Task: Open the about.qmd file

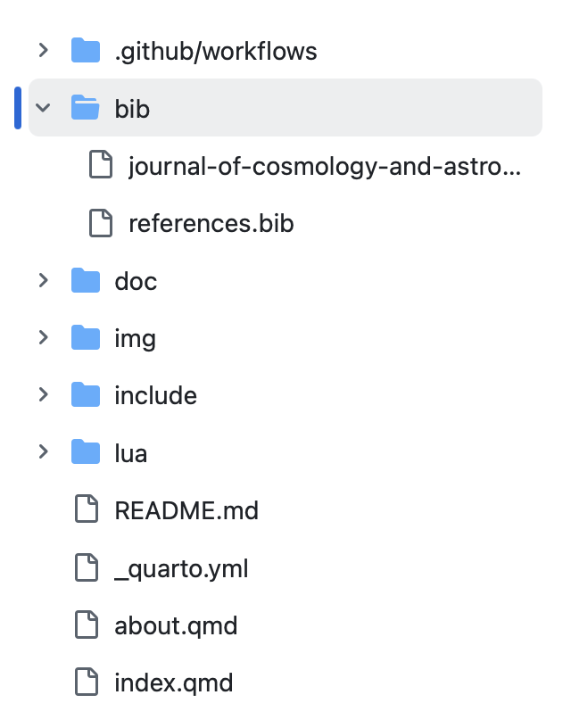Action: (176, 625)
